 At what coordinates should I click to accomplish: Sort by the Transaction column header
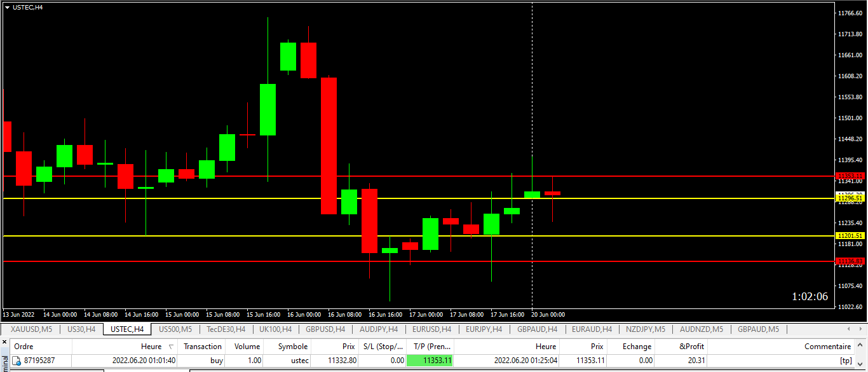coord(203,347)
